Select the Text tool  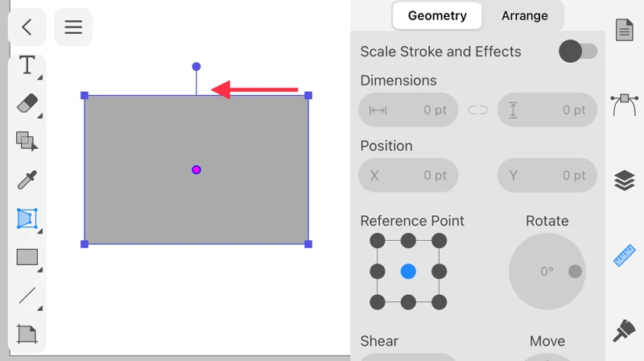tap(27, 65)
